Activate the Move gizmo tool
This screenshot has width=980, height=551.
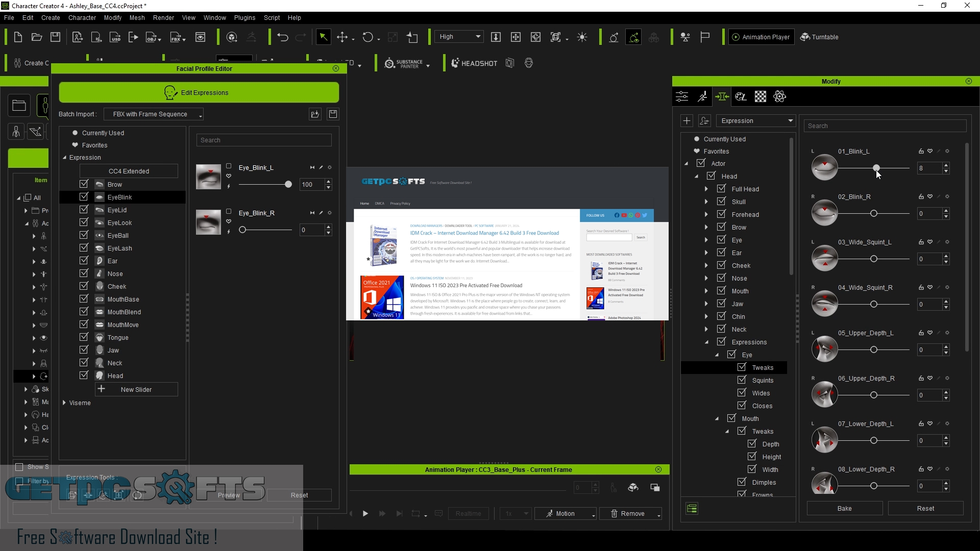pos(342,37)
